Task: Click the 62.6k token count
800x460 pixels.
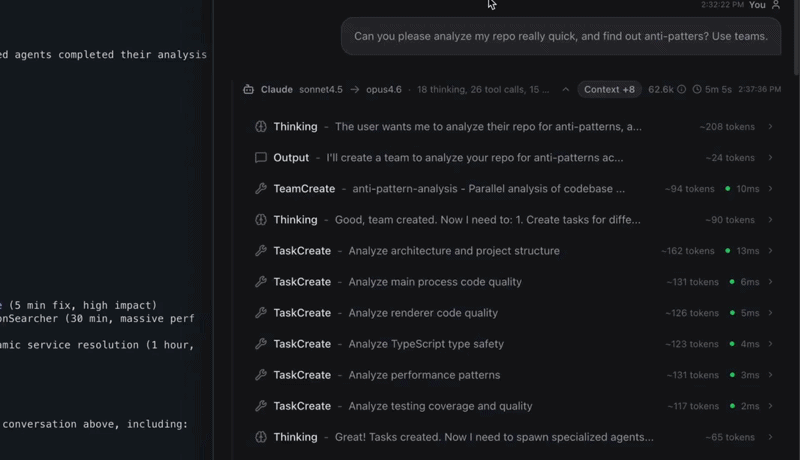Action: click(x=661, y=89)
